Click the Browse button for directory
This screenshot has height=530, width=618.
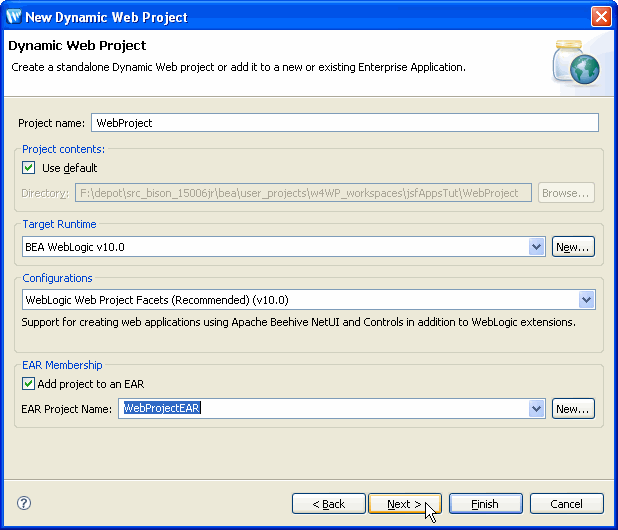pos(566,193)
